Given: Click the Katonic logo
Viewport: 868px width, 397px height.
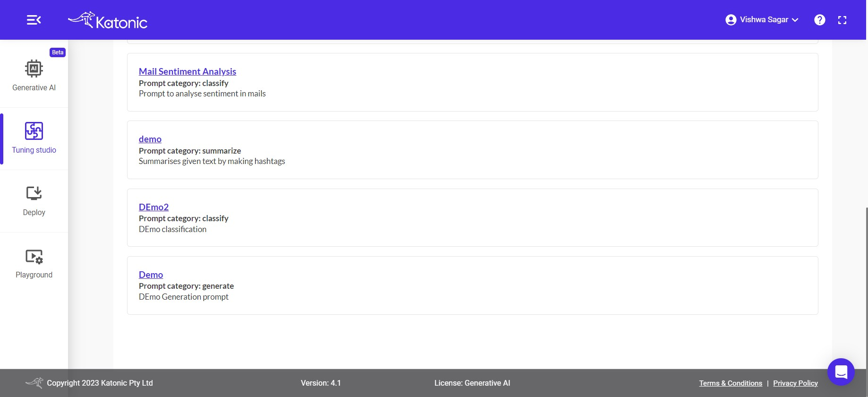Looking at the screenshot, I should (108, 20).
